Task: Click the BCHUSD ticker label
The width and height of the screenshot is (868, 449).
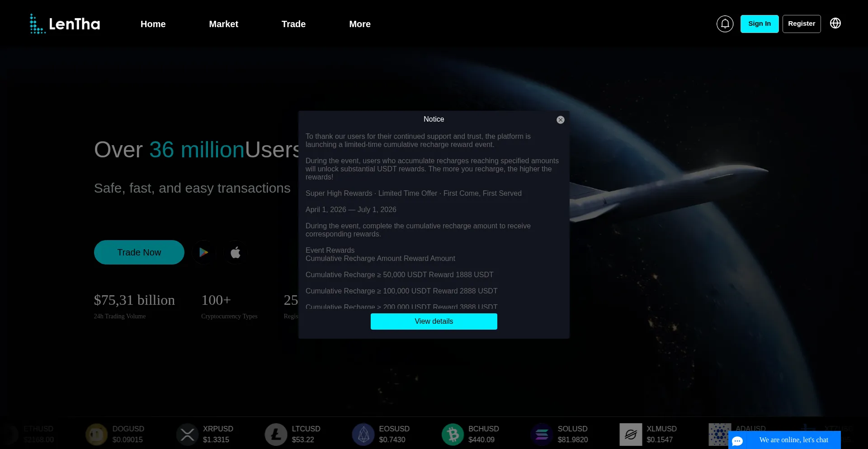Action: (484, 429)
